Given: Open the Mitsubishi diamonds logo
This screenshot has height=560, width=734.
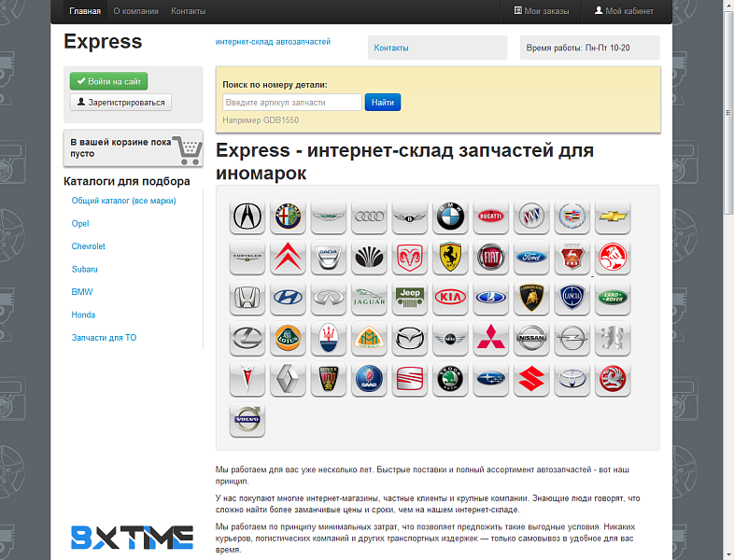Looking at the screenshot, I should click(491, 338).
